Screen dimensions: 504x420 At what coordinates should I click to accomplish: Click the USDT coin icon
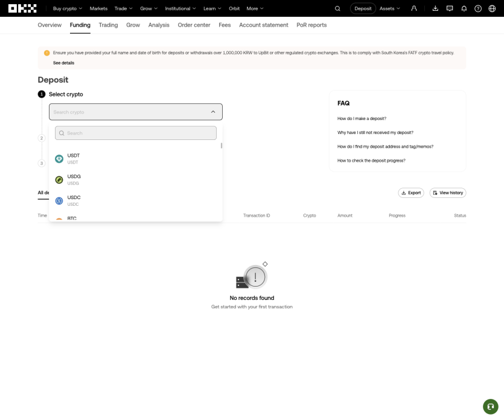(59, 159)
